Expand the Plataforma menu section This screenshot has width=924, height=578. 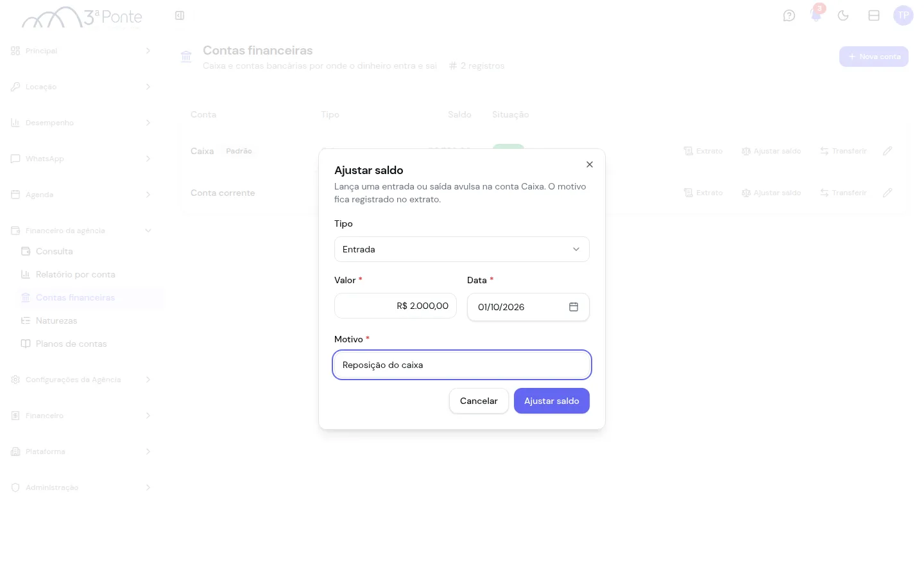tap(81, 451)
